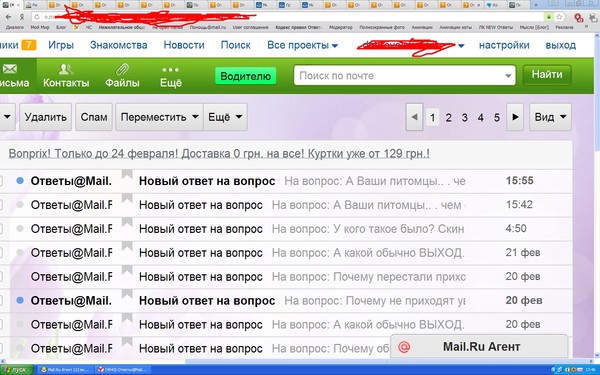
Task: Click the Найти search button
Action: pos(547,75)
